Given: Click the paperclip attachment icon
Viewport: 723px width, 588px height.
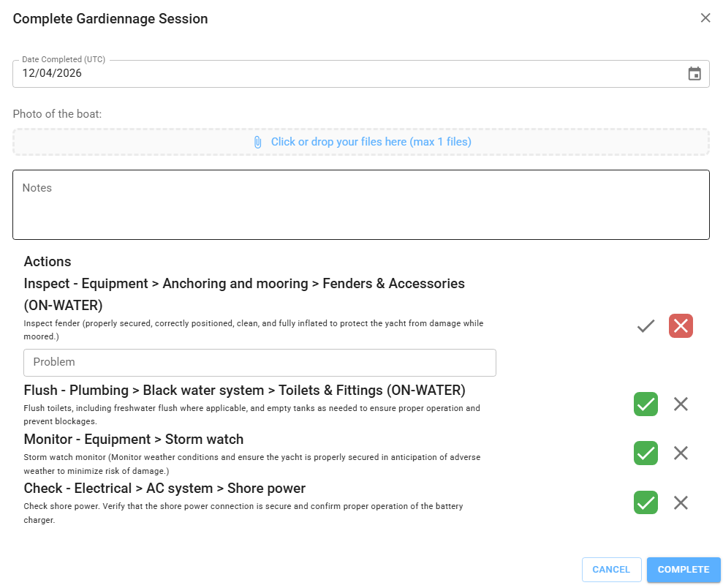Looking at the screenshot, I should 257,142.
